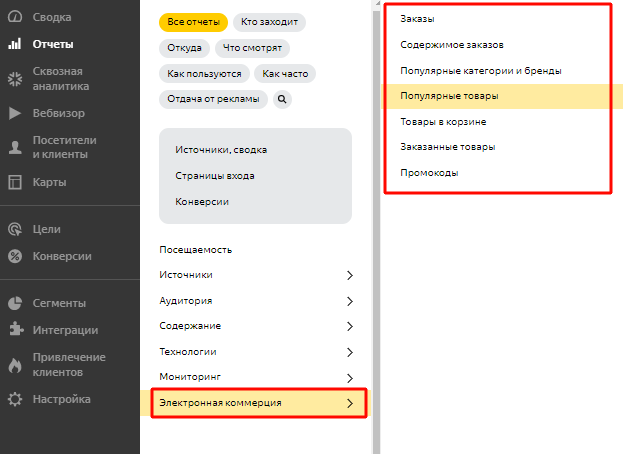Open Сквозная аналитика sidebar icon

pyautogui.click(x=15, y=79)
